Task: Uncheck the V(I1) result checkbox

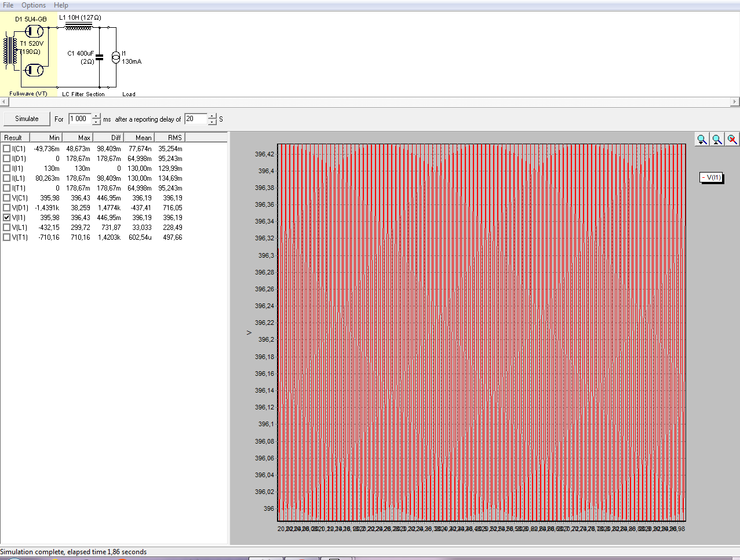Action: [x=7, y=218]
